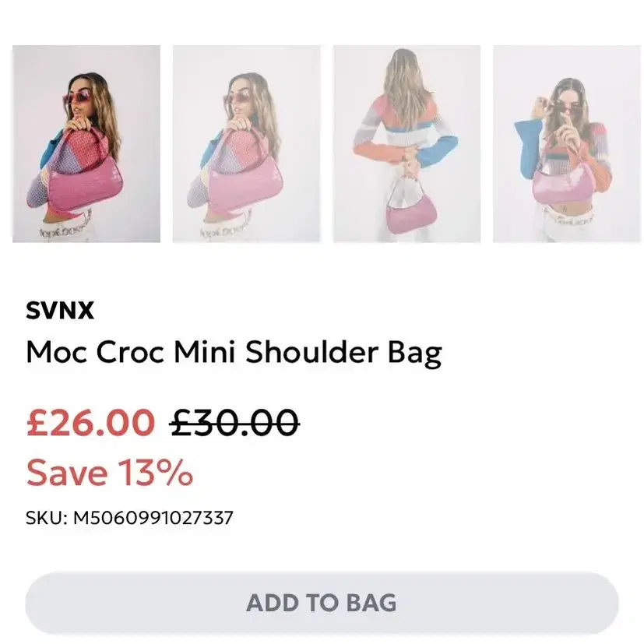Click the Moc Croc Mini Shoulder Bag title
Image resolution: width=644 pixels, height=644 pixels.
pyautogui.click(x=234, y=354)
